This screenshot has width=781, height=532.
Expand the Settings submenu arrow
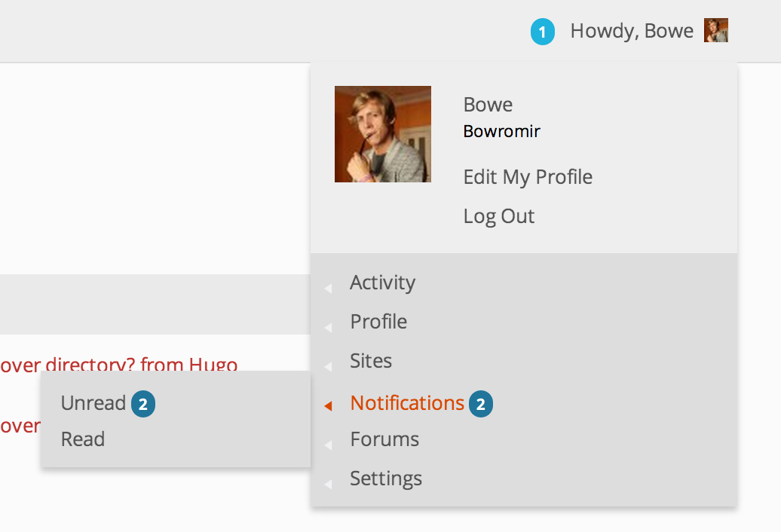[x=328, y=485]
